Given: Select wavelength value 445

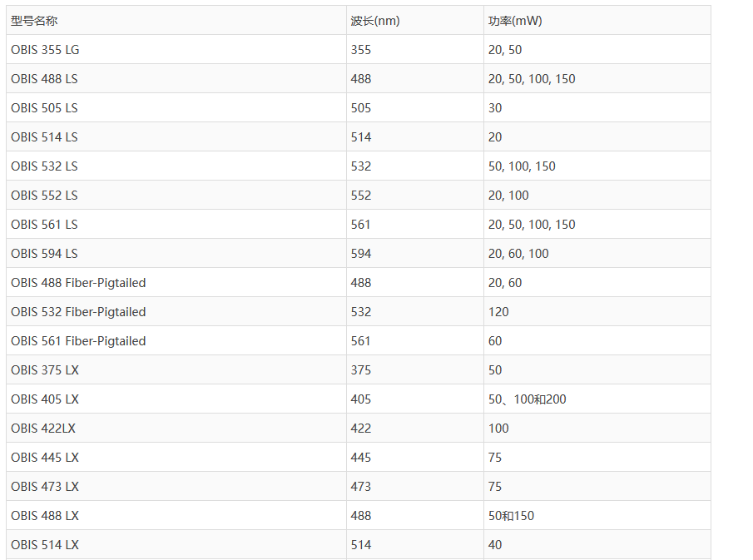Looking at the screenshot, I should (361, 458).
